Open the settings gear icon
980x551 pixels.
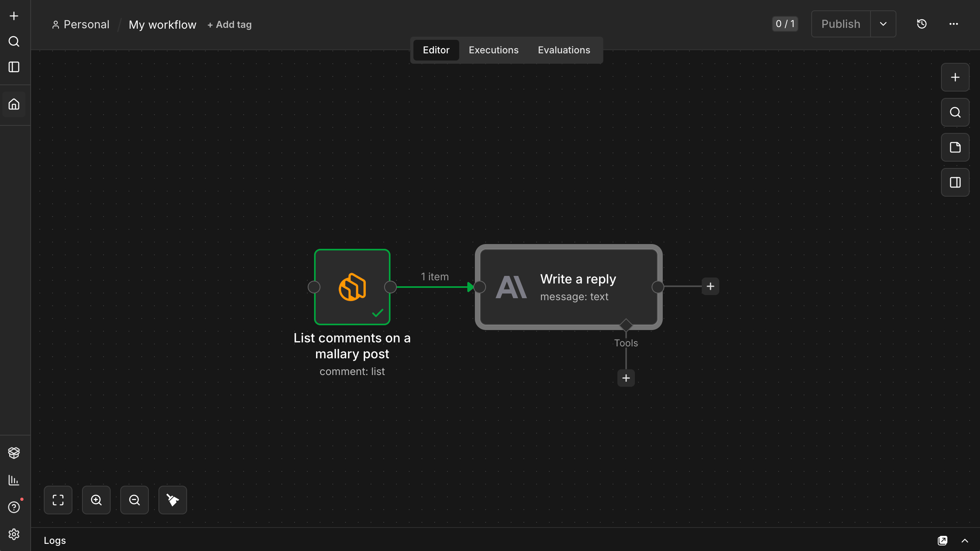pyautogui.click(x=14, y=534)
